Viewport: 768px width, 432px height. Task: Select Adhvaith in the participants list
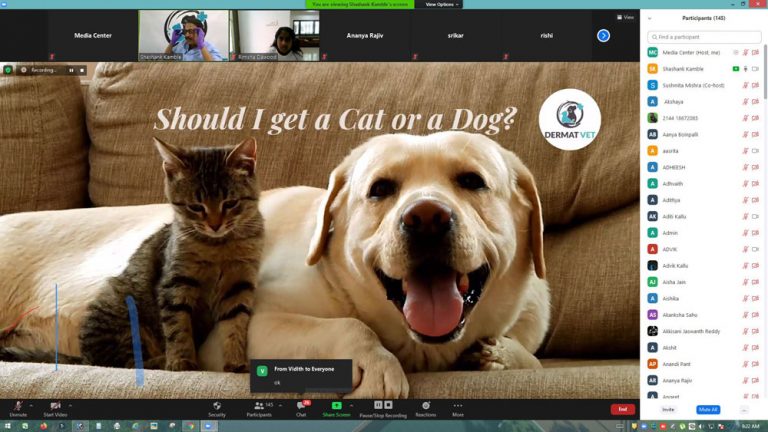(x=703, y=184)
